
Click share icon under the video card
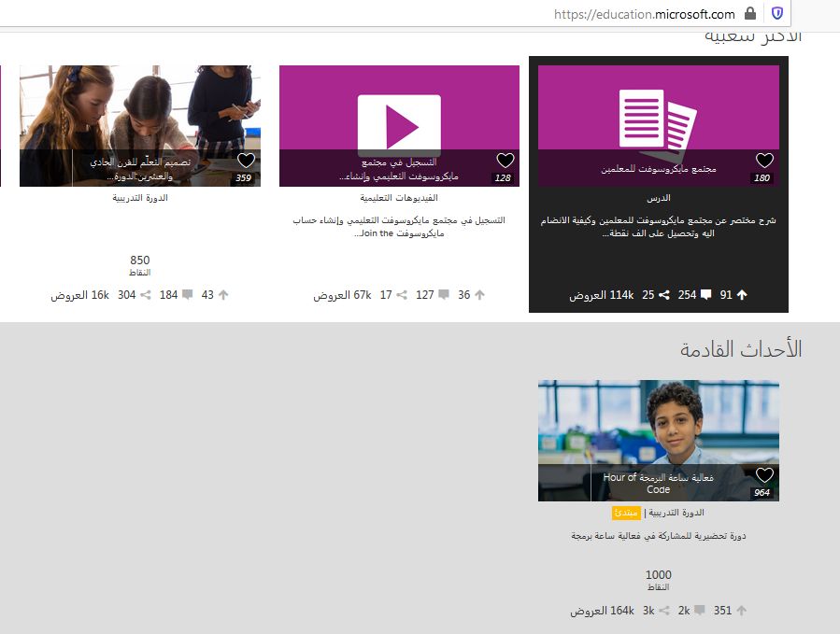click(402, 295)
